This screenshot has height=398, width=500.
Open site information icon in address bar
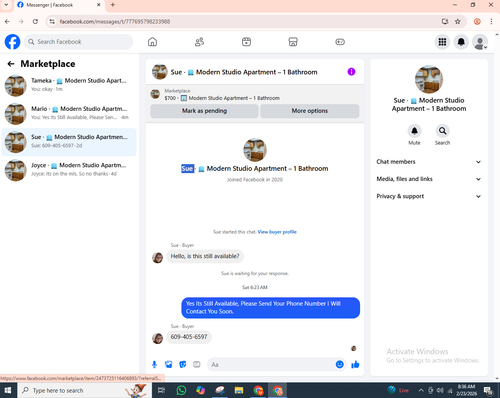pyautogui.click(x=52, y=22)
